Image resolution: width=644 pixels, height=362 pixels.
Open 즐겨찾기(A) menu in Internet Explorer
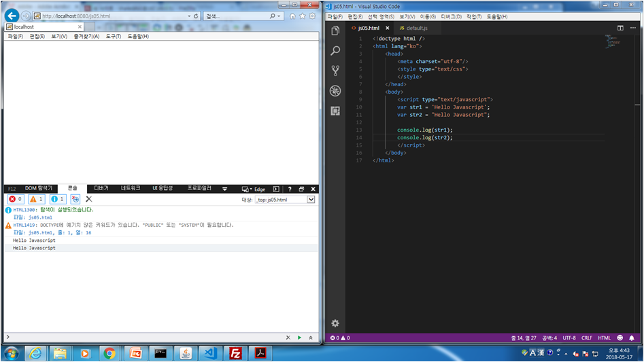[x=86, y=37]
